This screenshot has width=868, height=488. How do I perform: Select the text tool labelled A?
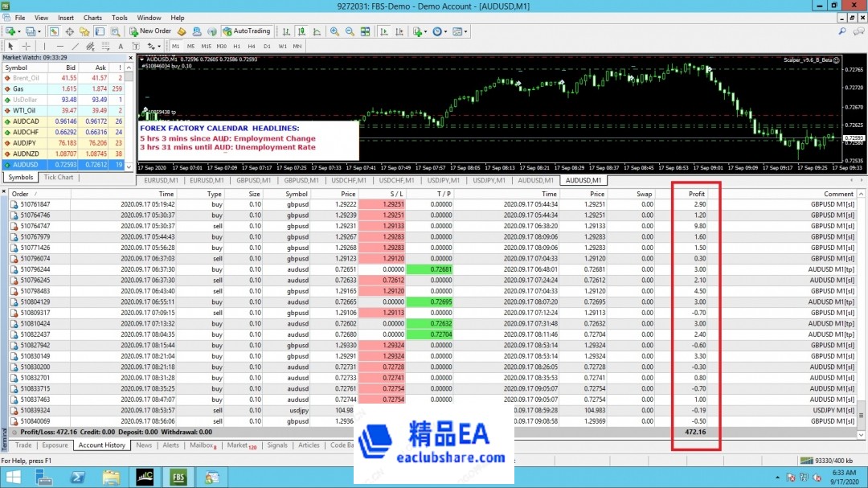[121, 47]
